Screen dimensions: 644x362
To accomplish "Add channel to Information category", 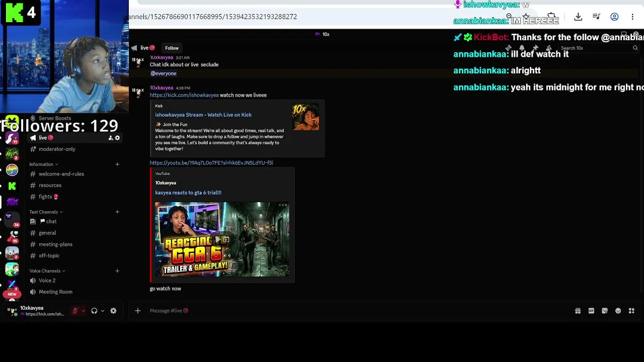I will (x=117, y=164).
